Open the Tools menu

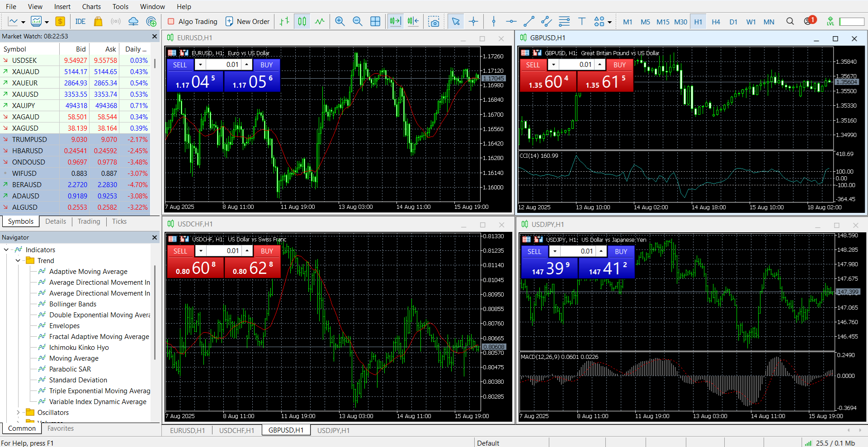pos(120,6)
